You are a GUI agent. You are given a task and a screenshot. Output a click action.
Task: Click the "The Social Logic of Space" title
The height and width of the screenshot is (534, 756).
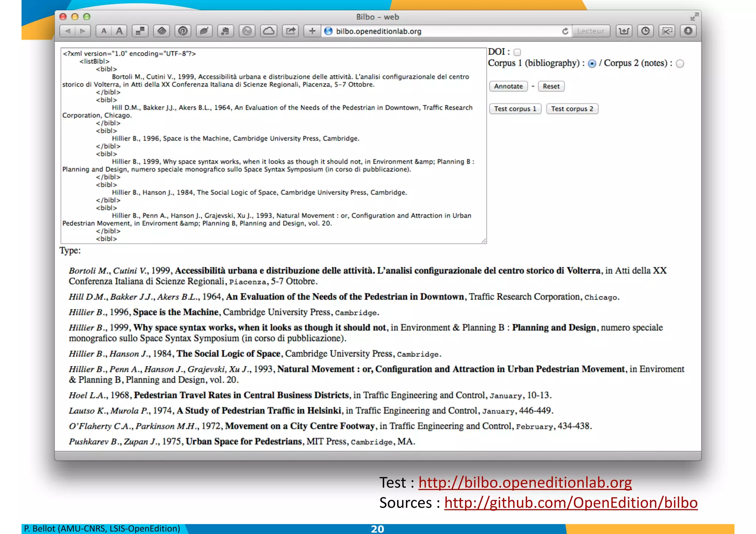point(228,354)
